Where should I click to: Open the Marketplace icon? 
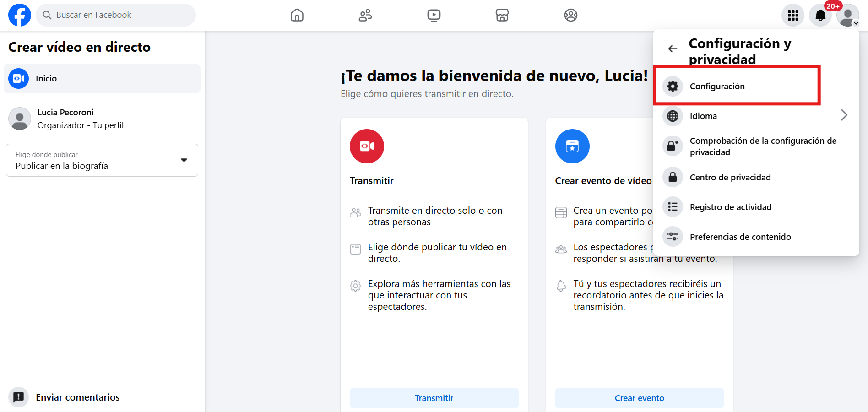tap(502, 15)
